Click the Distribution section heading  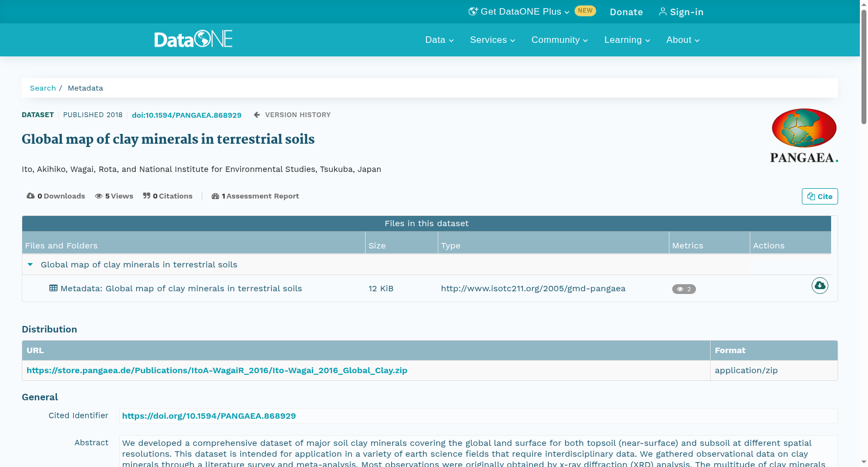49,329
